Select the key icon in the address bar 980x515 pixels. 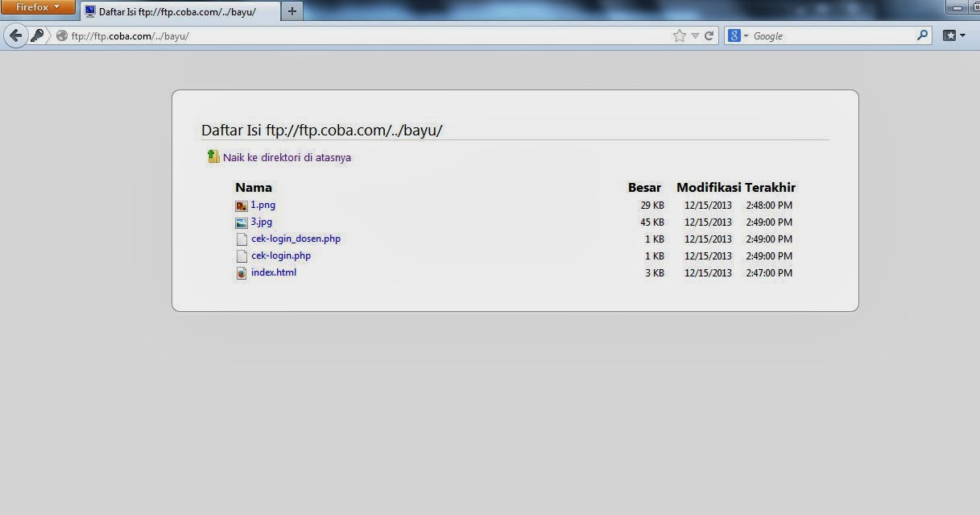click(39, 35)
